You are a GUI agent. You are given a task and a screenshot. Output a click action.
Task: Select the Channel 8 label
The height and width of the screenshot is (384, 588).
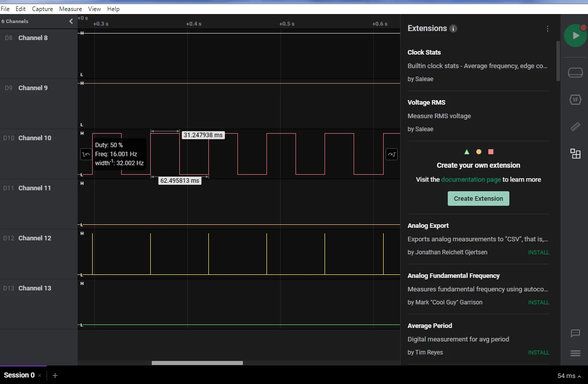(x=33, y=38)
